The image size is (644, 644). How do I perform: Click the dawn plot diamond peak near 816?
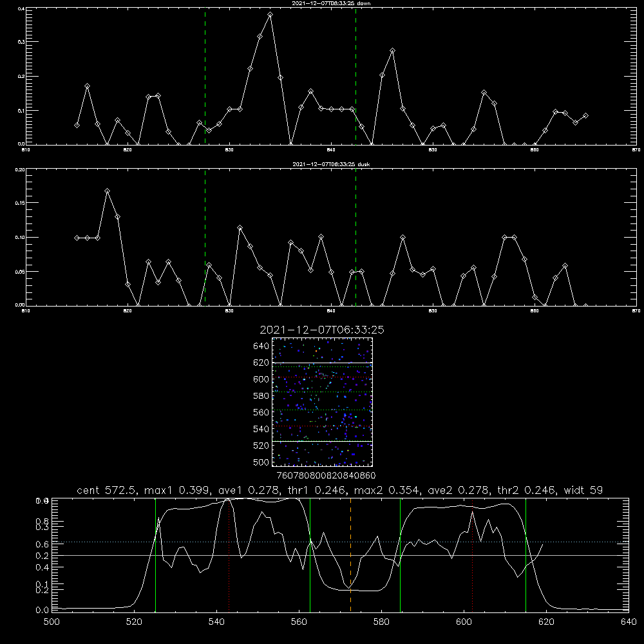[87, 86]
